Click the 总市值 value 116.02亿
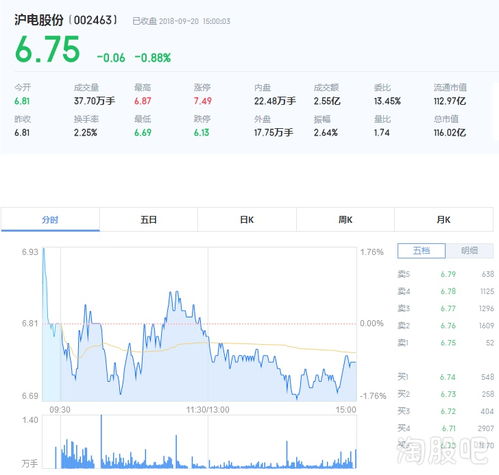Image resolution: width=499 pixels, height=475 pixels. click(x=450, y=133)
